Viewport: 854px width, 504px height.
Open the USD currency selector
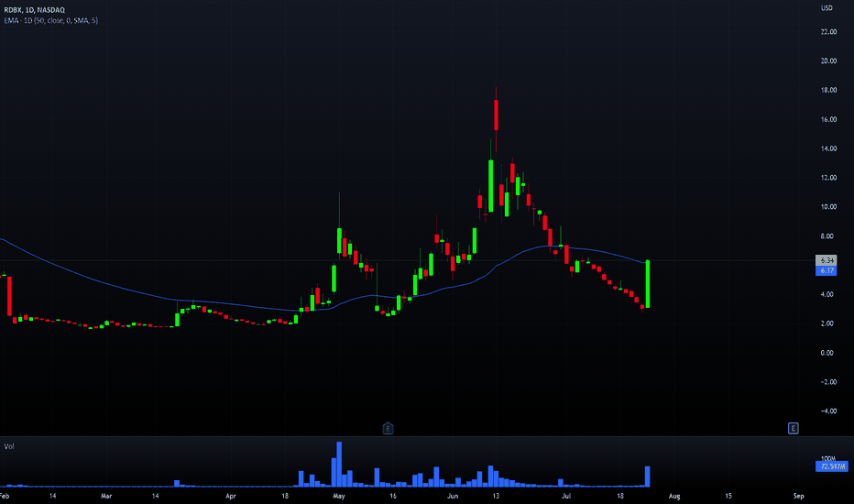pos(827,8)
